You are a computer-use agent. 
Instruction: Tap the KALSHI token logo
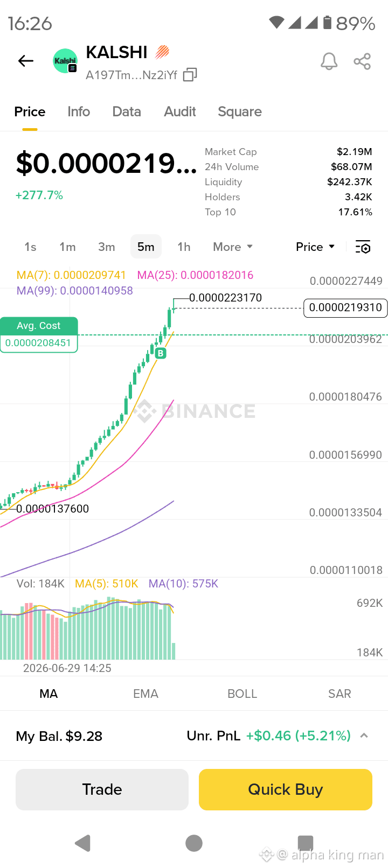[65, 61]
